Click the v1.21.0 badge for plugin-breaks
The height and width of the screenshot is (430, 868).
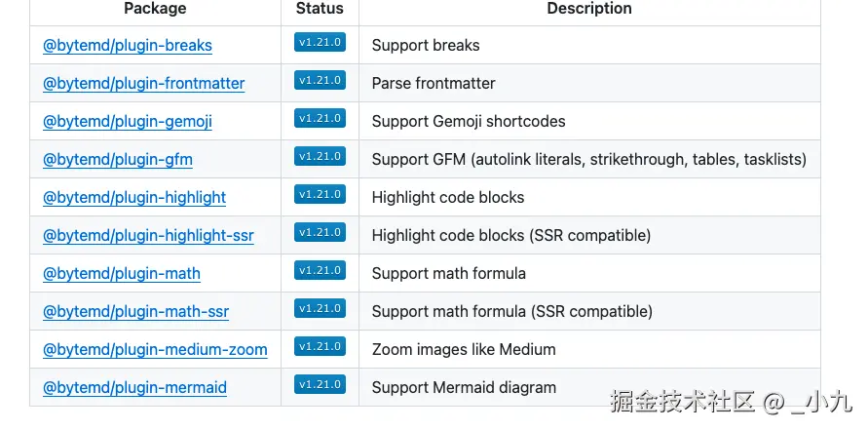[320, 43]
